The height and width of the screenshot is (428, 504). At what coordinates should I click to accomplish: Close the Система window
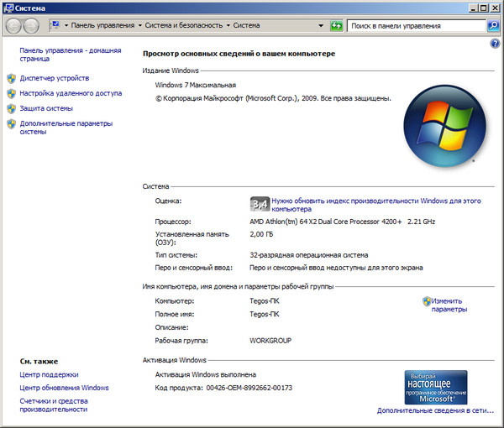click(495, 8)
